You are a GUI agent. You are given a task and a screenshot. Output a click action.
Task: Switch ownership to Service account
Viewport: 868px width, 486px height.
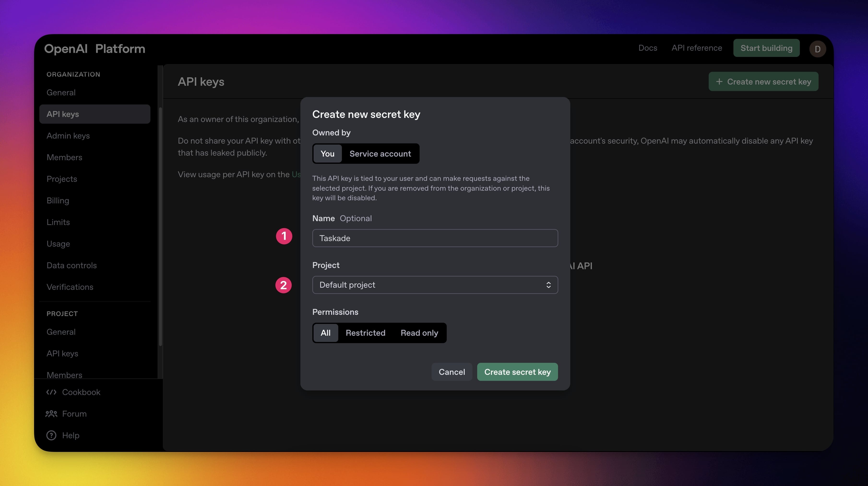(380, 153)
